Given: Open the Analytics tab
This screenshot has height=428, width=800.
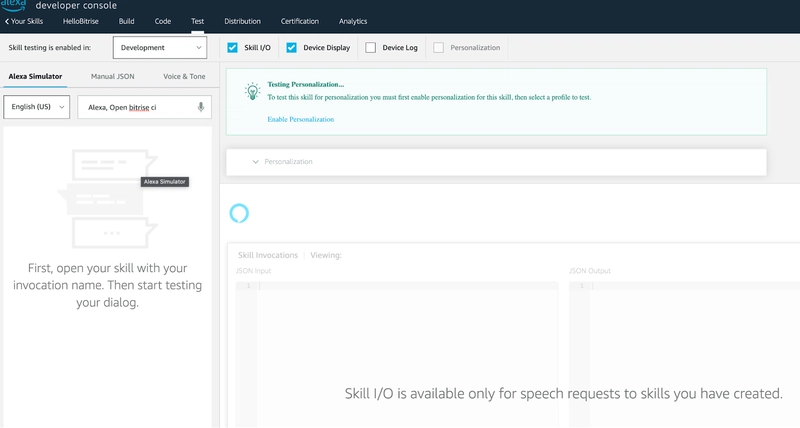Looking at the screenshot, I should click(x=353, y=21).
